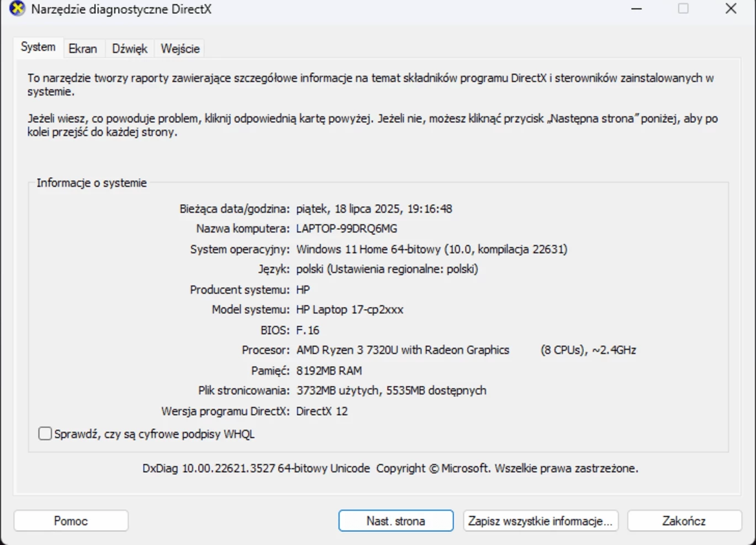Enable the WHQL digital signatures checkbox
This screenshot has height=545, width=756.
(45, 433)
